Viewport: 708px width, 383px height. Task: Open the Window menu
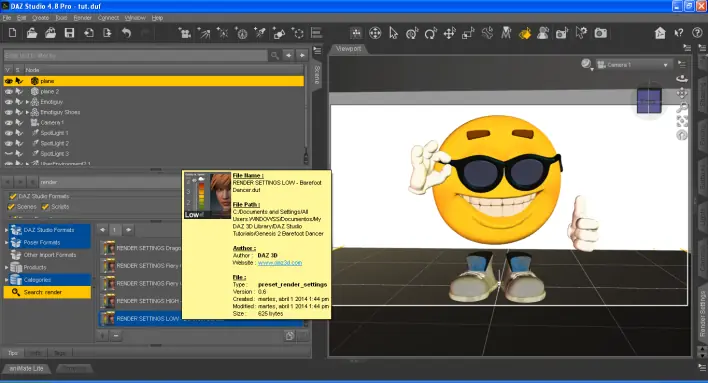coord(135,18)
